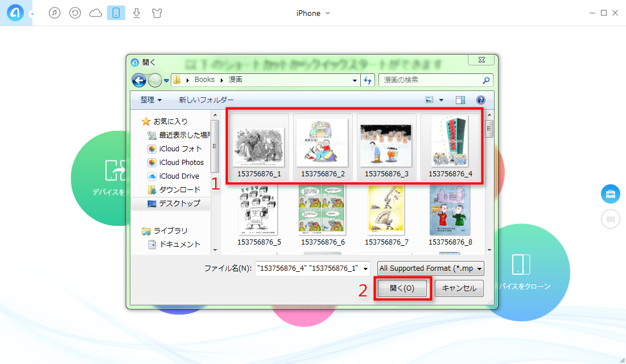Toggle the preview pane icon

tap(460, 100)
